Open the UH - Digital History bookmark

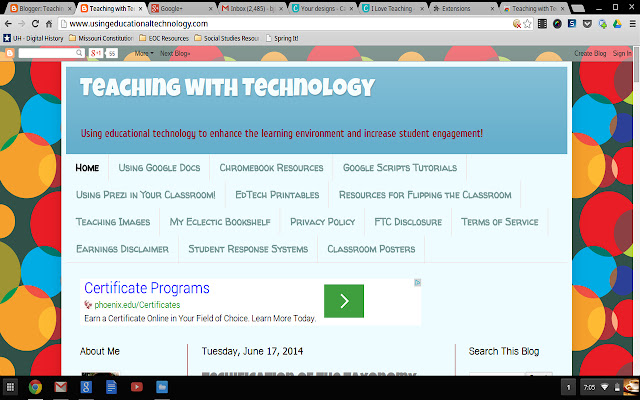(33, 38)
